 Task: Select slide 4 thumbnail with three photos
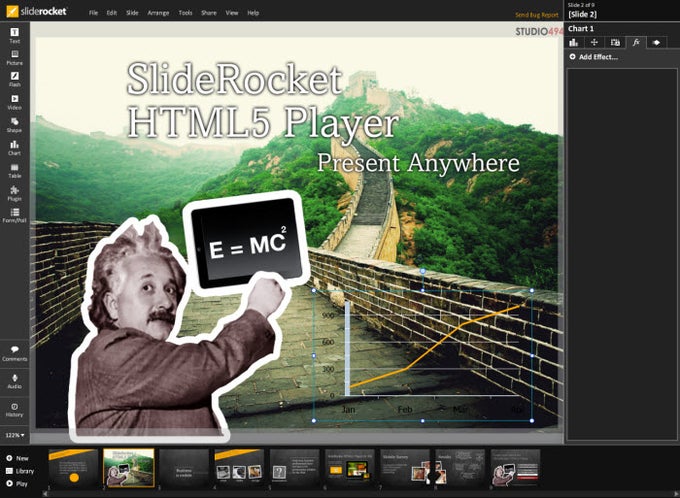point(239,469)
